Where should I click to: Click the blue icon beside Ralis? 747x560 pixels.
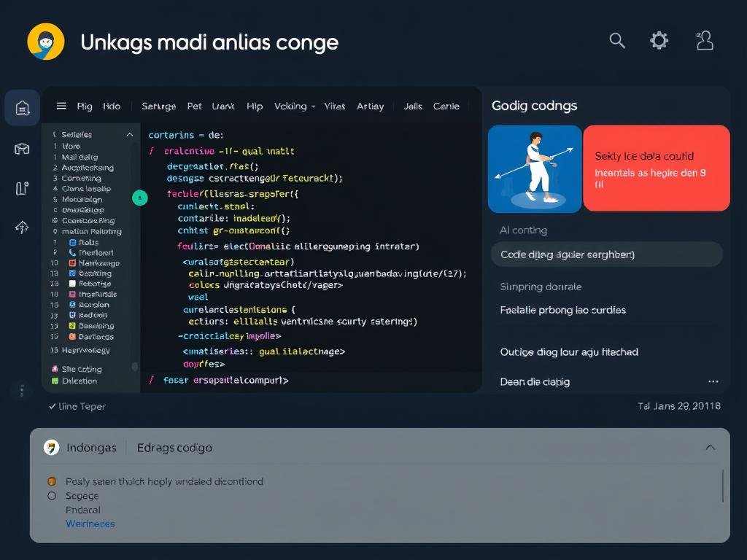72,242
